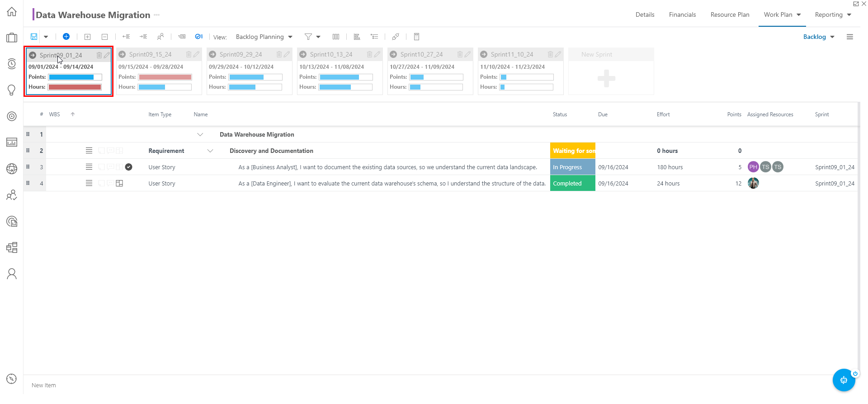
Task: Go to Home in the left sidebar
Action: (12, 12)
